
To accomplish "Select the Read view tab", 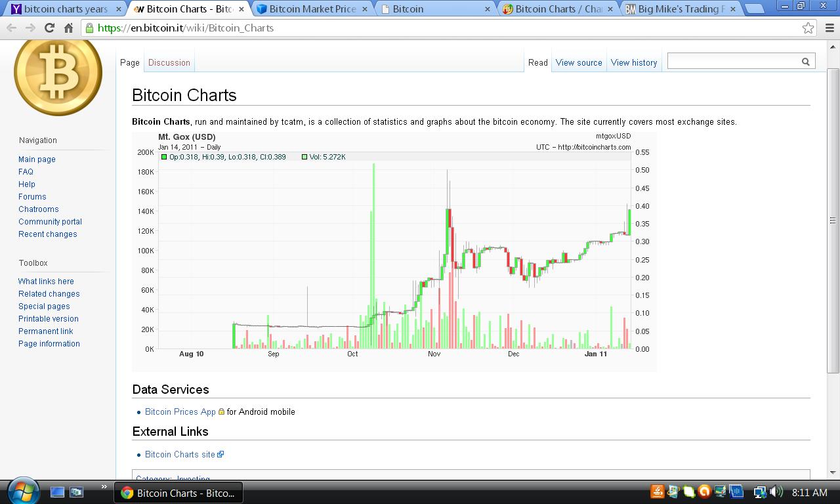I will pyautogui.click(x=537, y=62).
